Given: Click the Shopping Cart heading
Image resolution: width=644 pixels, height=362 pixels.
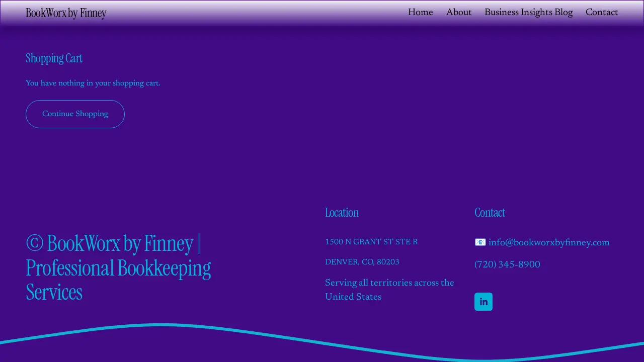Looking at the screenshot, I should 54,58.
